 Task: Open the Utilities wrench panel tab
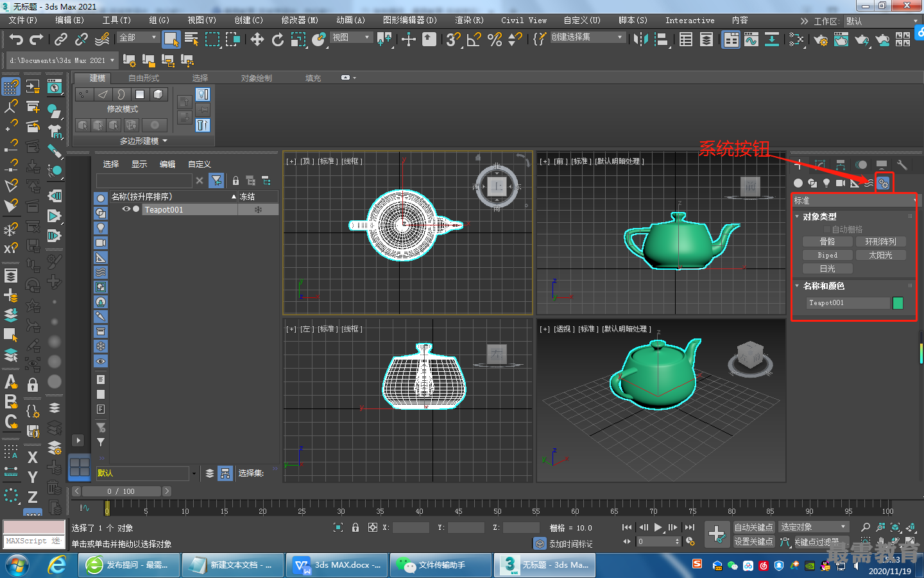[x=902, y=165]
